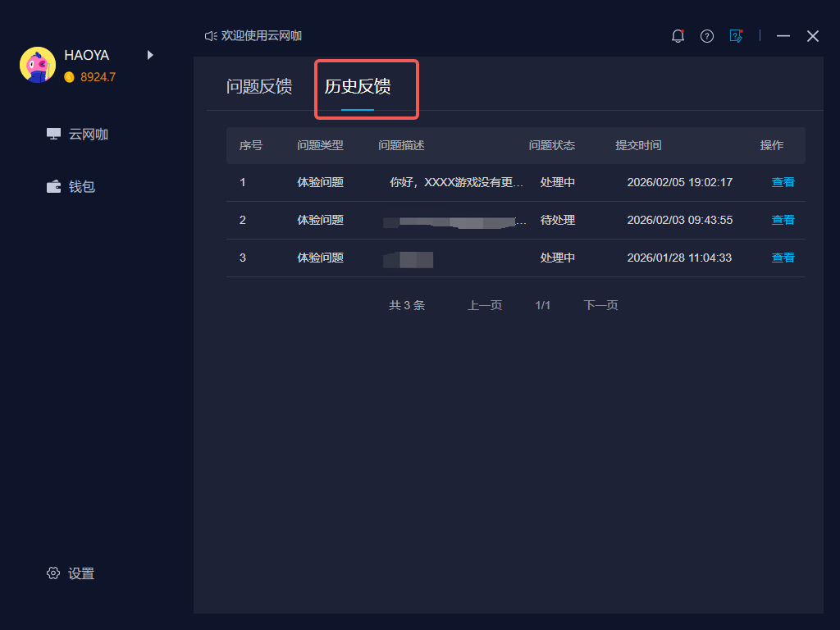Click the gold coin balance icon

70,77
